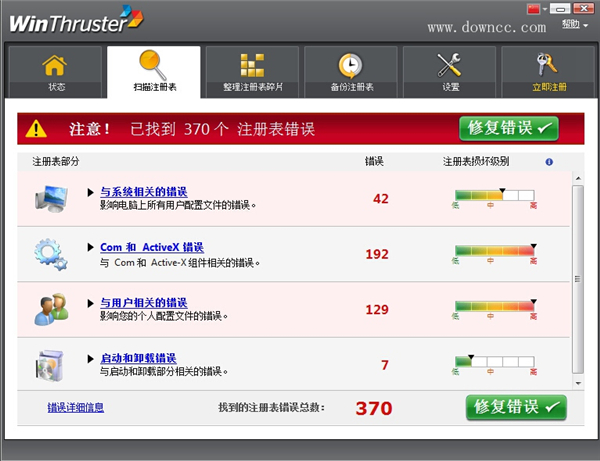Click the 启动和卸载错误 link
Screen dimensions: 600x461
[x=138, y=358]
